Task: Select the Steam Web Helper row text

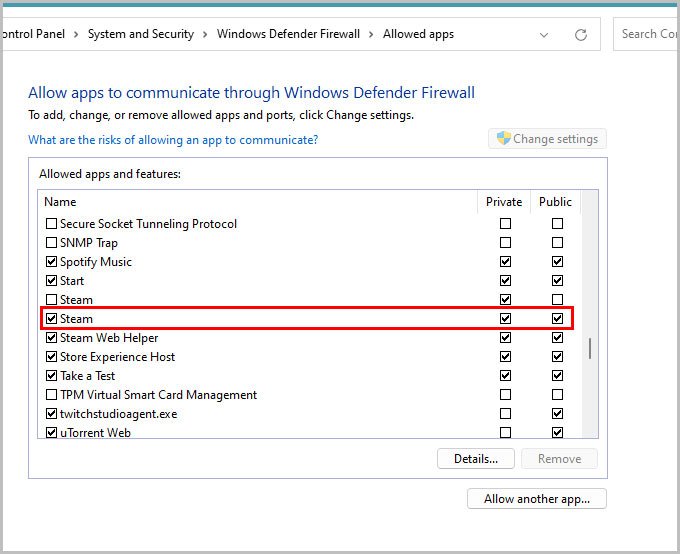Action: [109, 338]
